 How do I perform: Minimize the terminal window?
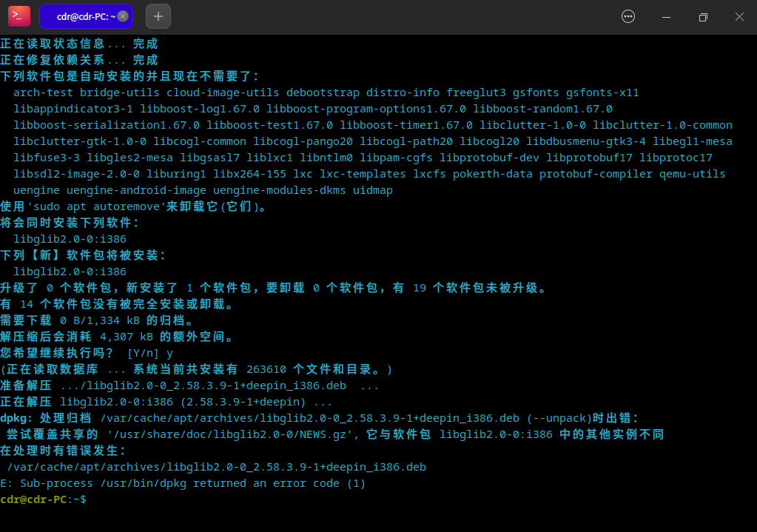(665, 16)
